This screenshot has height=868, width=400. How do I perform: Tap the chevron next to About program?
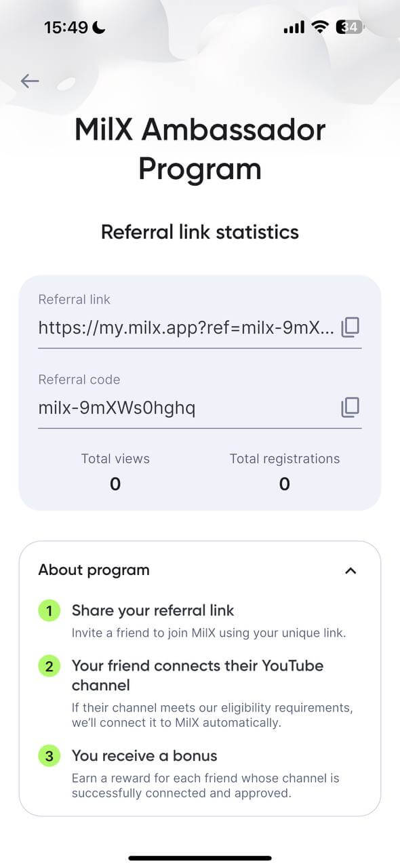point(351,570)
